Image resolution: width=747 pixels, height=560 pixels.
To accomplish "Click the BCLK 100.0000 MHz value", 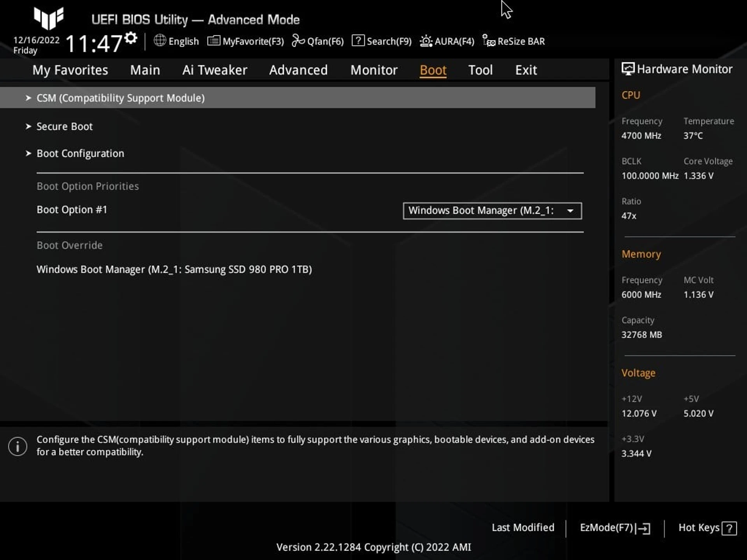I will coord(650,176).
